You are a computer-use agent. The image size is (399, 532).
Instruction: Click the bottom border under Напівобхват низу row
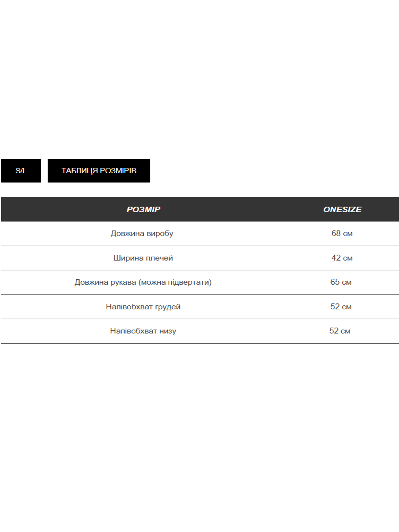click(x=200, y=343)
